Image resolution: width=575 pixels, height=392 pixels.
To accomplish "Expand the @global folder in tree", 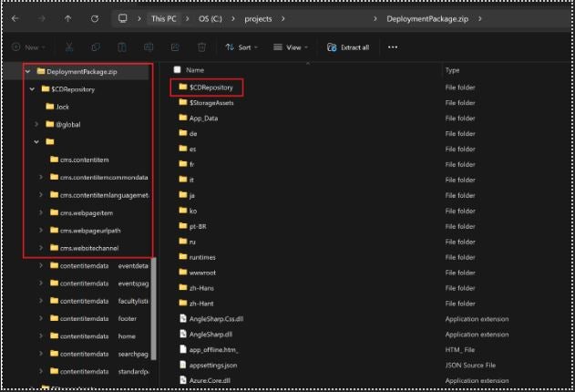I will [x=37, y=124].
